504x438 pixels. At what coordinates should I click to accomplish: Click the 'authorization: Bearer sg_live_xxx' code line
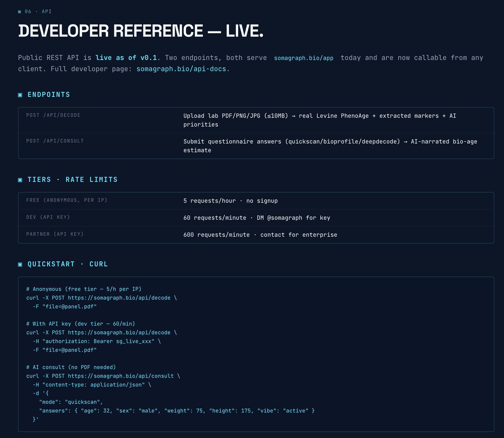click(97, 341)
